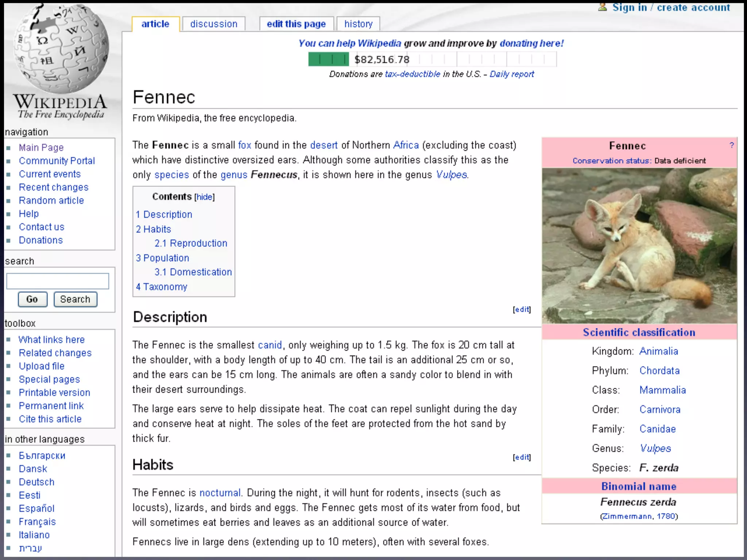Hide the Contents table

(x=204, y=197)
